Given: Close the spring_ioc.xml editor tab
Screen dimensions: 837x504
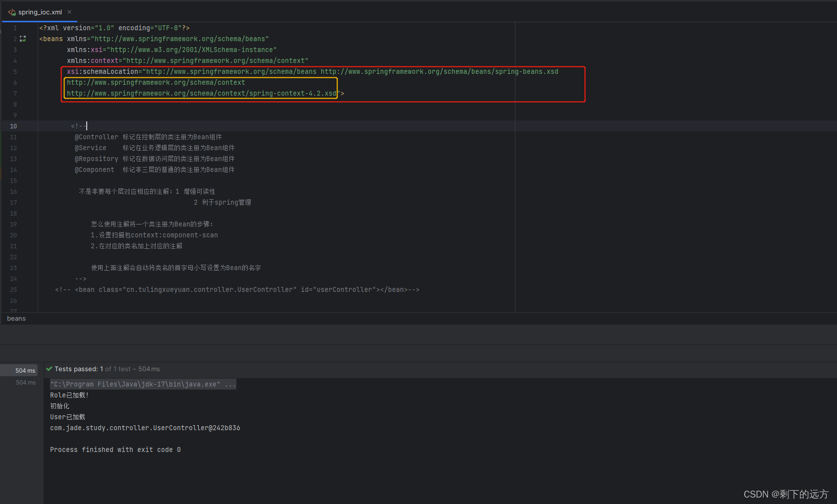Looking at the screenshot, I should (69, 11).
